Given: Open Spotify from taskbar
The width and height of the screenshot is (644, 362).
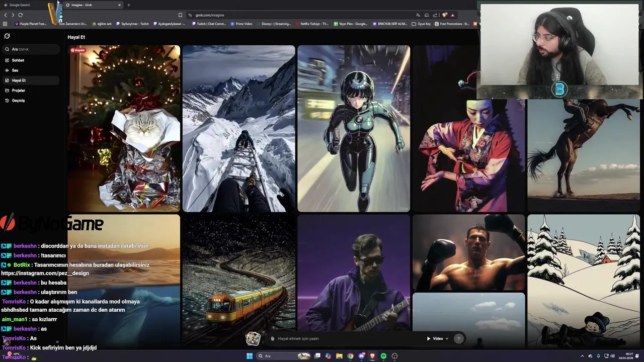Looking at the screenshot, I should click(383, 356).
